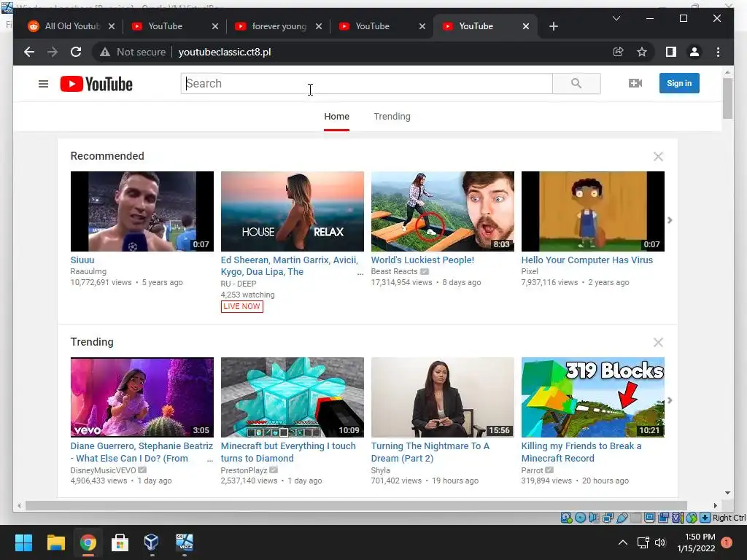Image resolution: width=747 pixels, height=560 pixels.
Task: Open the Parrot channel
Action: pos(532,470)
